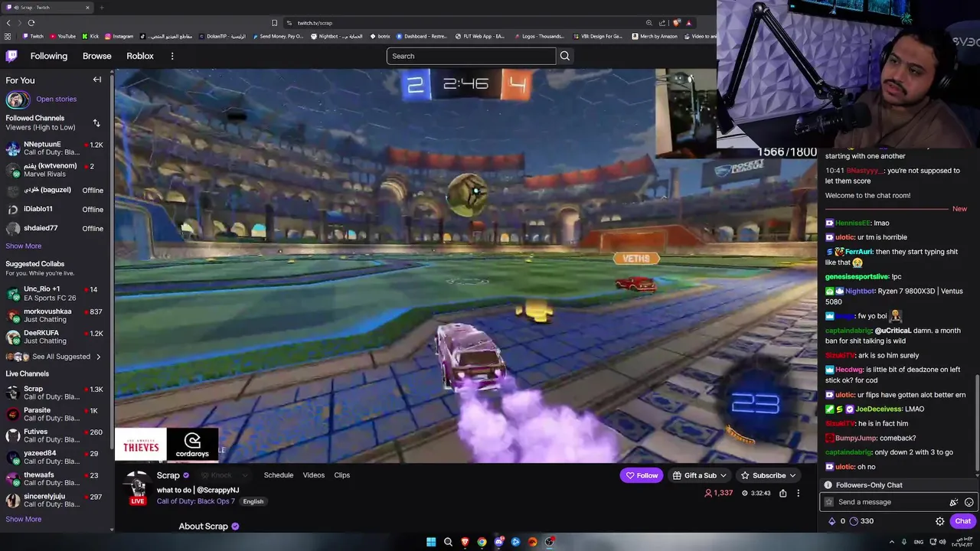Viewport: 980px width, 551px height.
Task: Select the Scrap - Twitch browser tab
Action: pyautogui.click(x=47, y=8)
